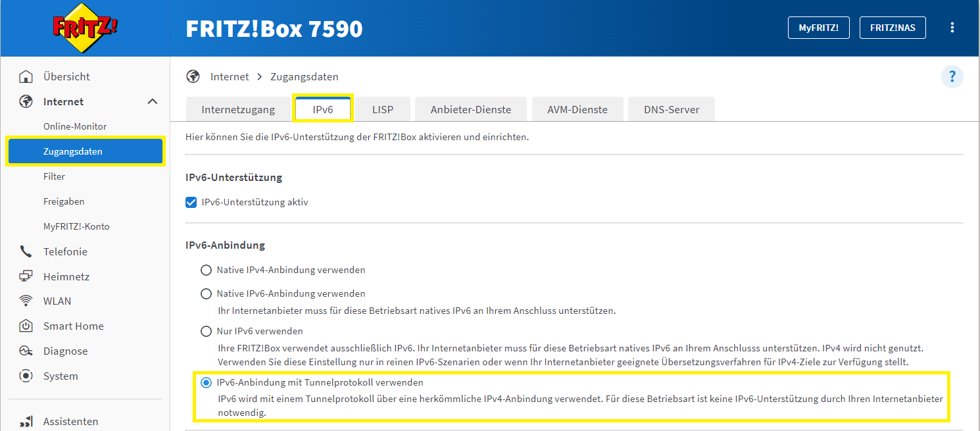Click the Zugangsdaten breadcrumb text

coord(305,76)
